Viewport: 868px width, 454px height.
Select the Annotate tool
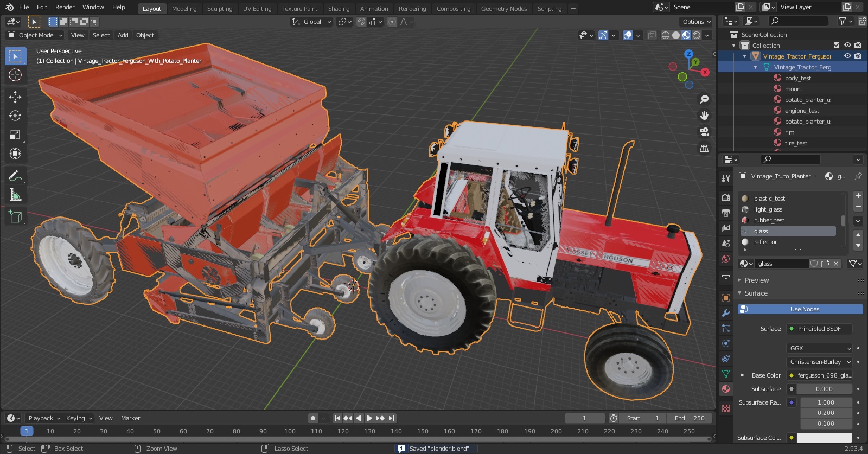pyautogui.click(x=15, y=175)
